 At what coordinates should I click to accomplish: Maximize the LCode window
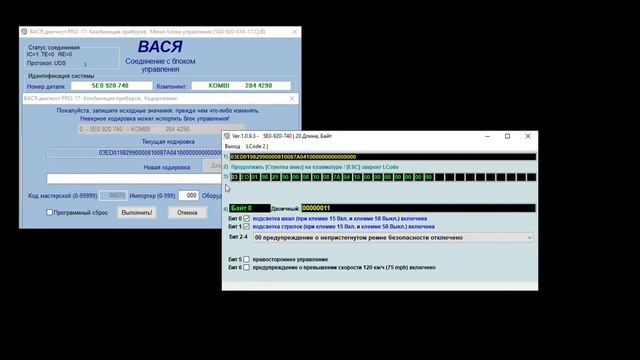click(x=507, y=136)
